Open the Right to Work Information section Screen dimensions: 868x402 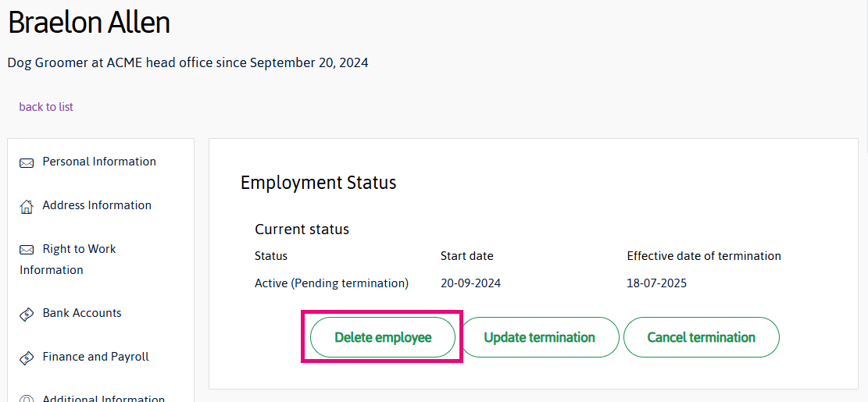click(x=79, y=249)
